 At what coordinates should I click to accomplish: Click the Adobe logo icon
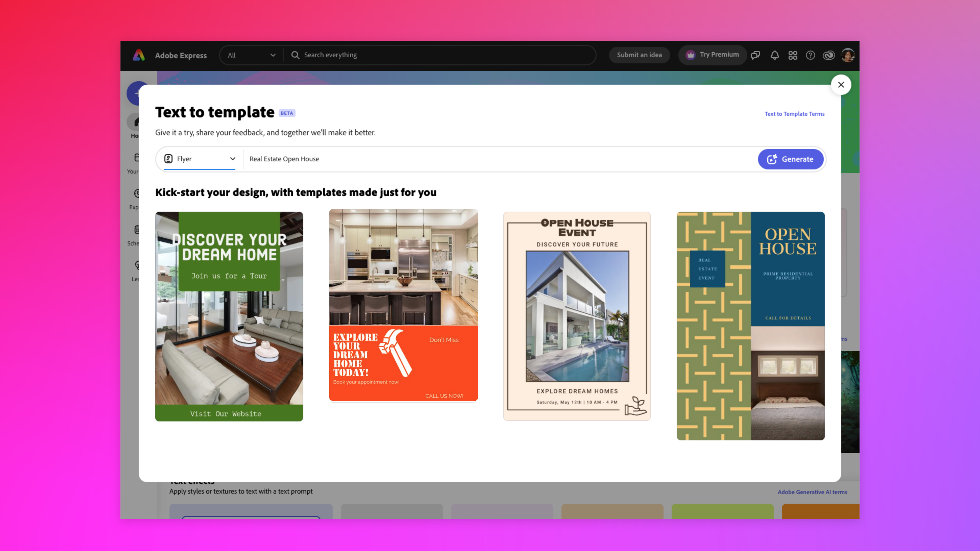(x=139, y=55)
